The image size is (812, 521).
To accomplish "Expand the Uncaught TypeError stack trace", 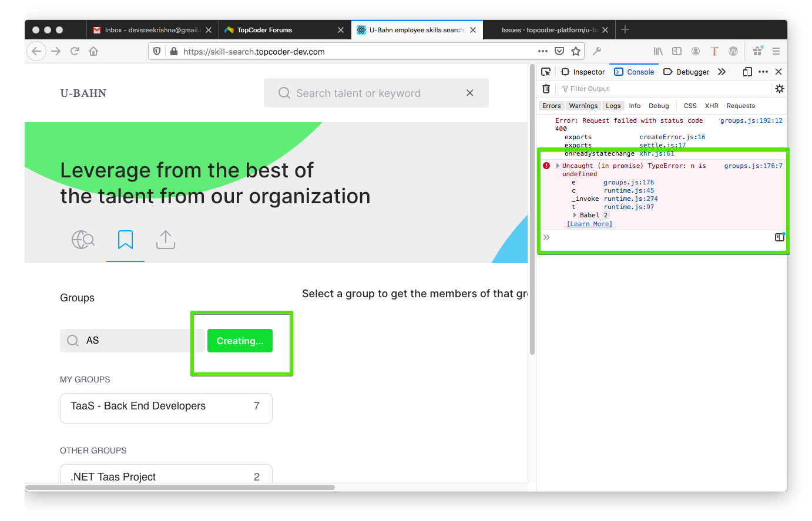I will tap(558, 166).
